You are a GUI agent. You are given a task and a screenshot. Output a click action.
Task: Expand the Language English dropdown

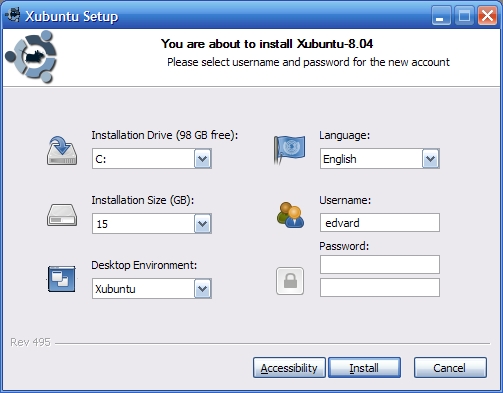[380, 159]
